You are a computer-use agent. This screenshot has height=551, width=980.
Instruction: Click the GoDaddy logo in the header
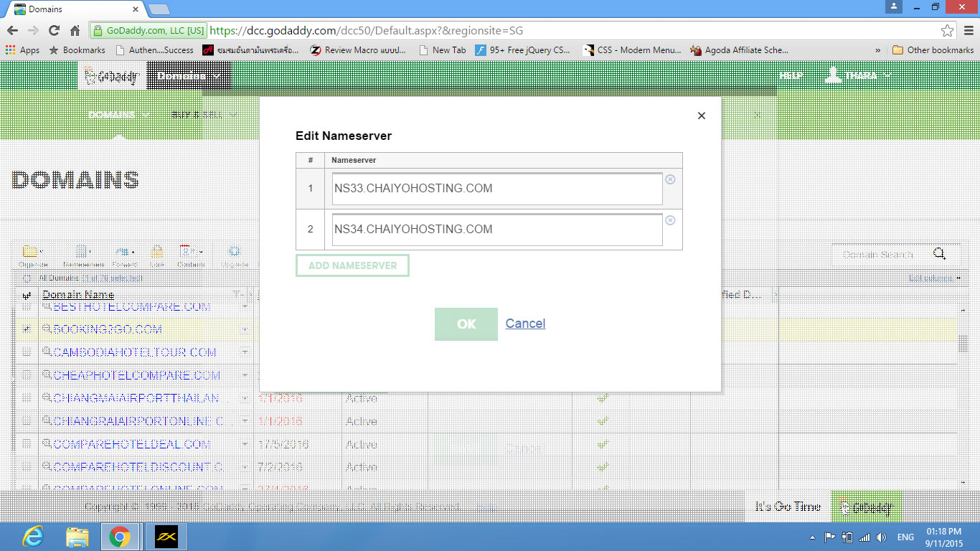click(x=112, y=76)
